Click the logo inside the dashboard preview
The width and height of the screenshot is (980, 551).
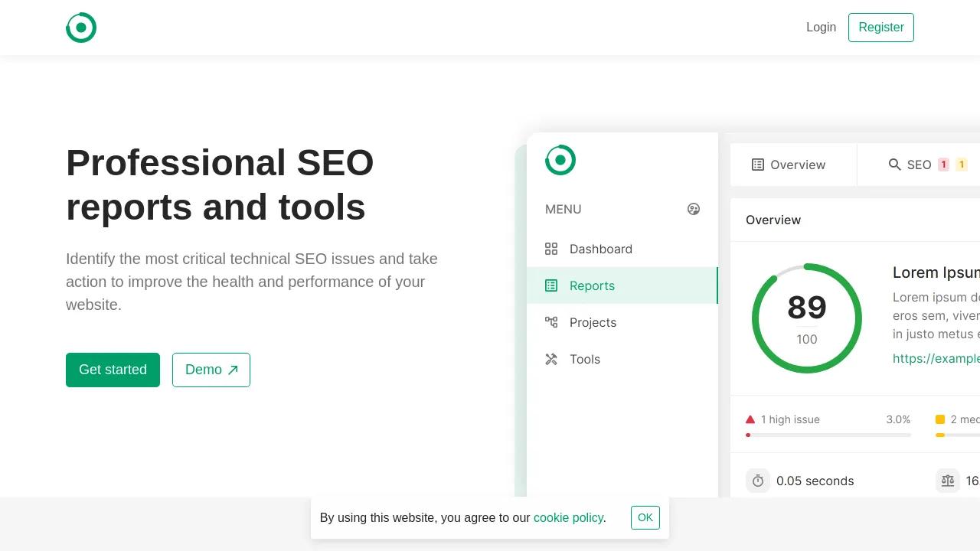560,160
